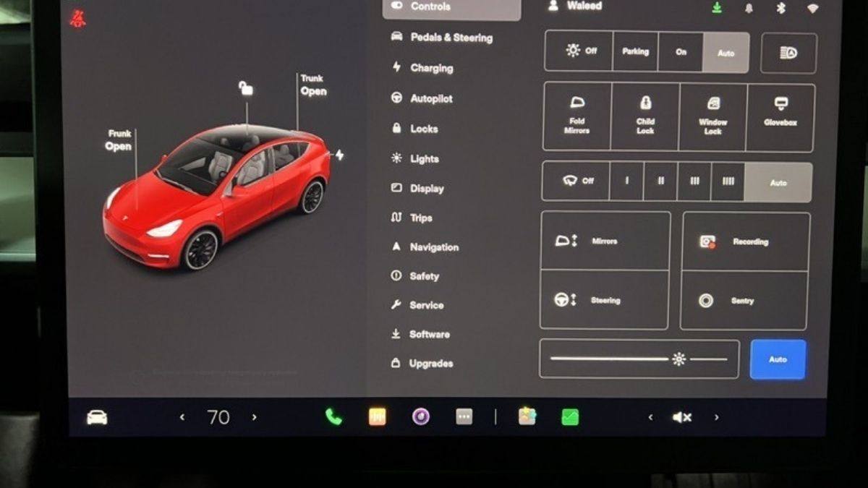Tap the unlock padlock icon above car

pos(246,88)
